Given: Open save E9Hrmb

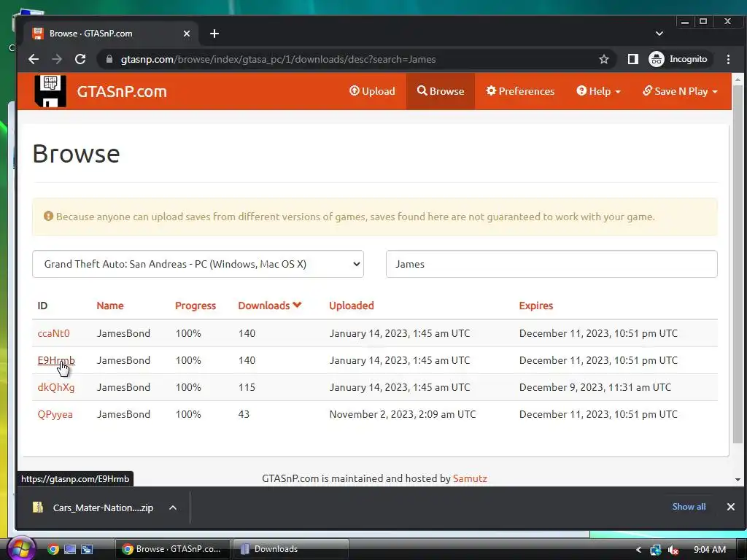Looking at the screenshot, I should pyautogui.click(x=56, y=360).
